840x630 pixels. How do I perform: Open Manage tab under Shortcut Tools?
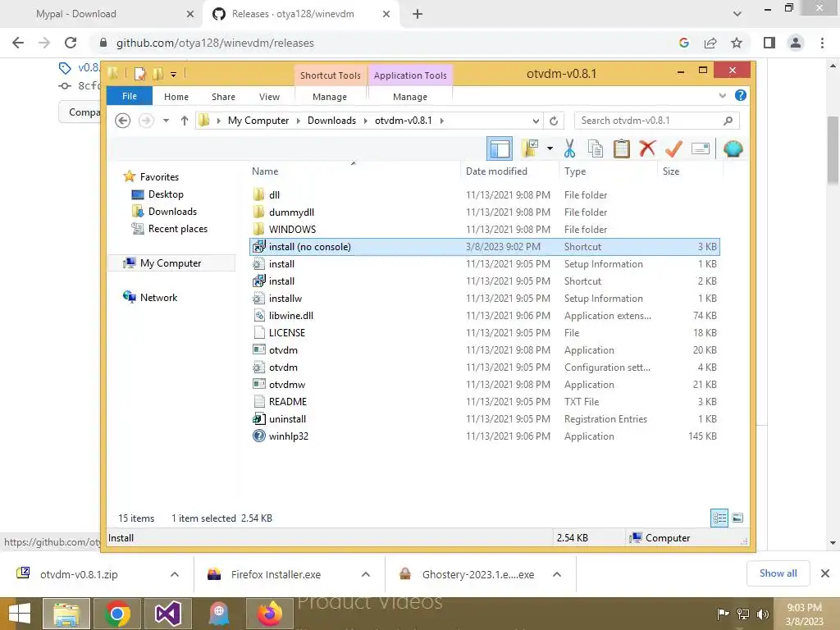point(330,97)
